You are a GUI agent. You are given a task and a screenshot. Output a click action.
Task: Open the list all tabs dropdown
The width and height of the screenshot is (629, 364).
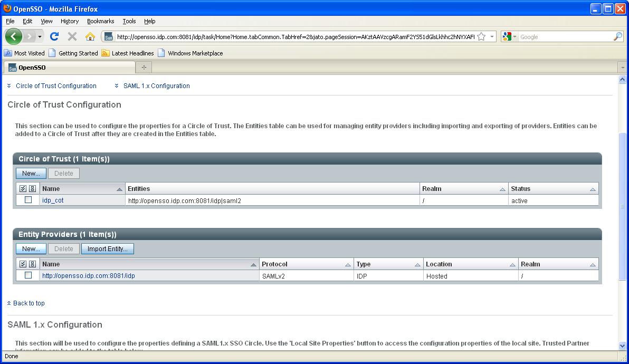pyautogui.click(x=623, y=68)
